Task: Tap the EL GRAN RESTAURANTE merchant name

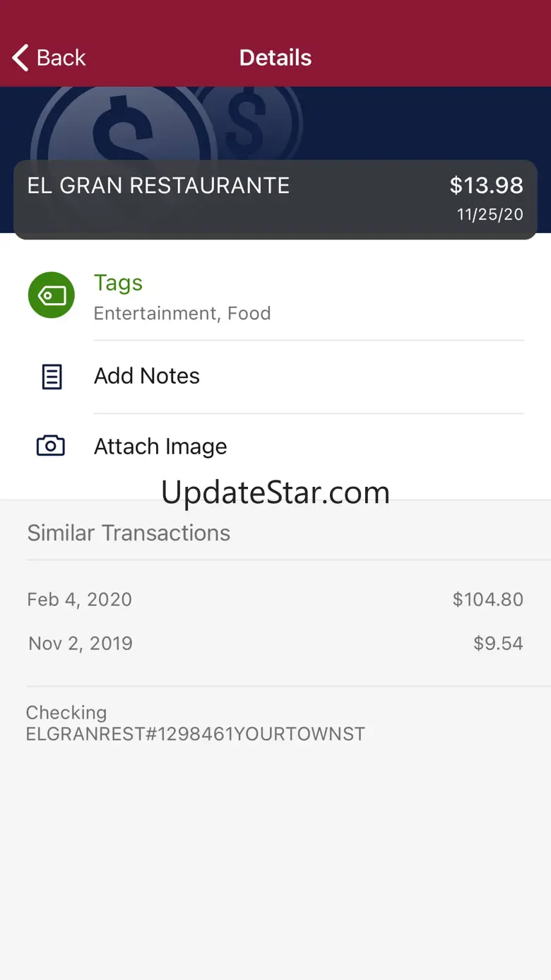Action: pos(158,186)
